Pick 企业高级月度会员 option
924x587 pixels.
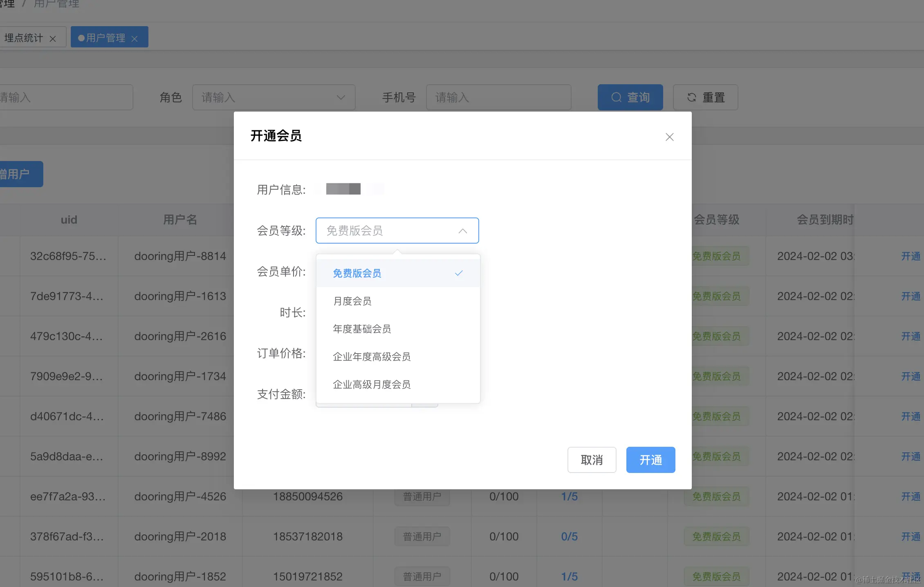point(398,384)
